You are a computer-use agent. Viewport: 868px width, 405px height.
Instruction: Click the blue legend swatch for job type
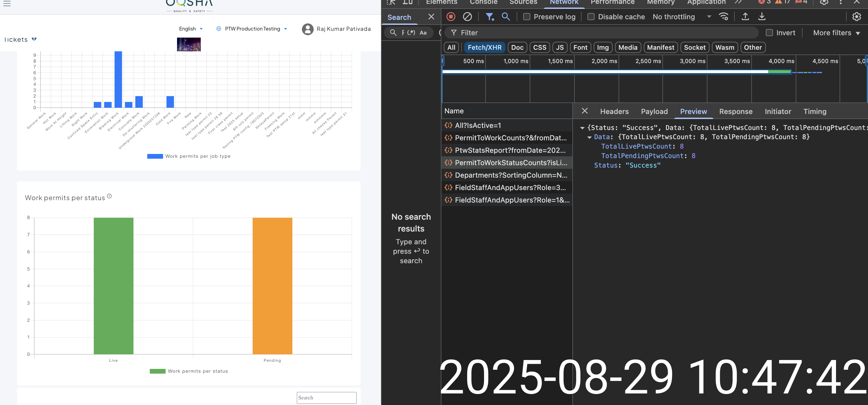[155, 156]
